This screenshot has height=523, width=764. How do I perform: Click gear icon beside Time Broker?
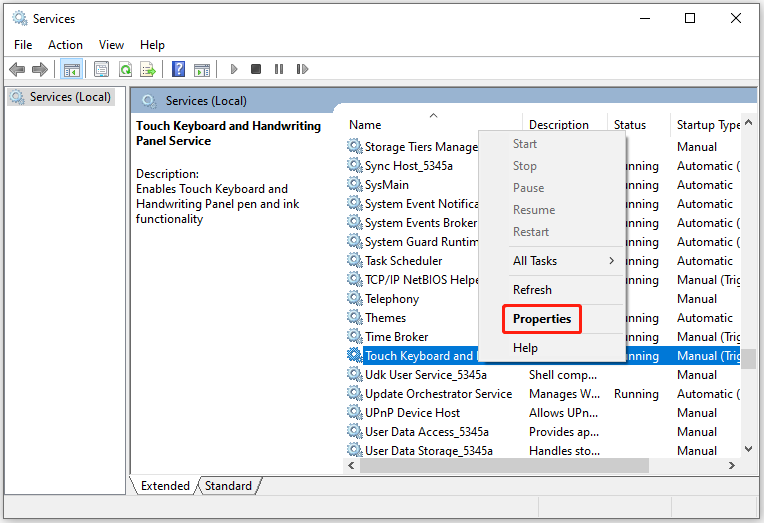[x=355, y=336]
